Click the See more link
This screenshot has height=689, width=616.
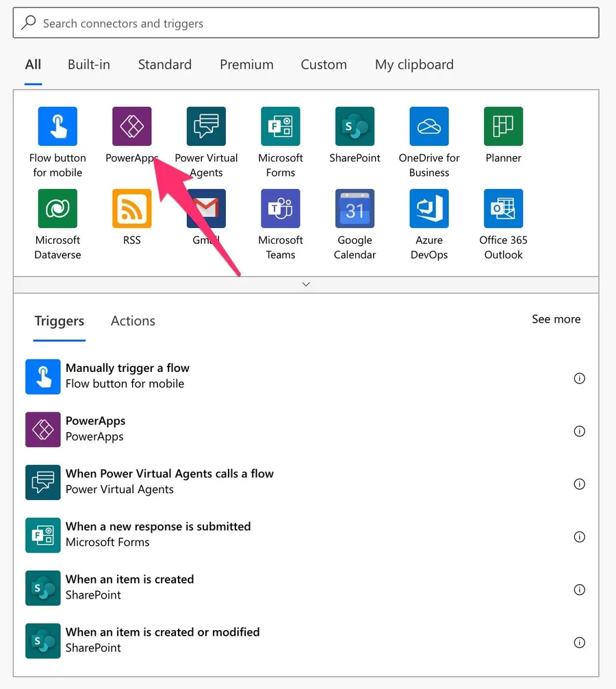click(x=556, y=319)
